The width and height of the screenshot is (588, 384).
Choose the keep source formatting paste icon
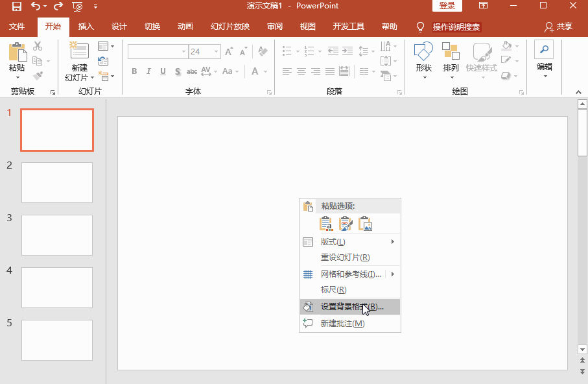[346, 224]
